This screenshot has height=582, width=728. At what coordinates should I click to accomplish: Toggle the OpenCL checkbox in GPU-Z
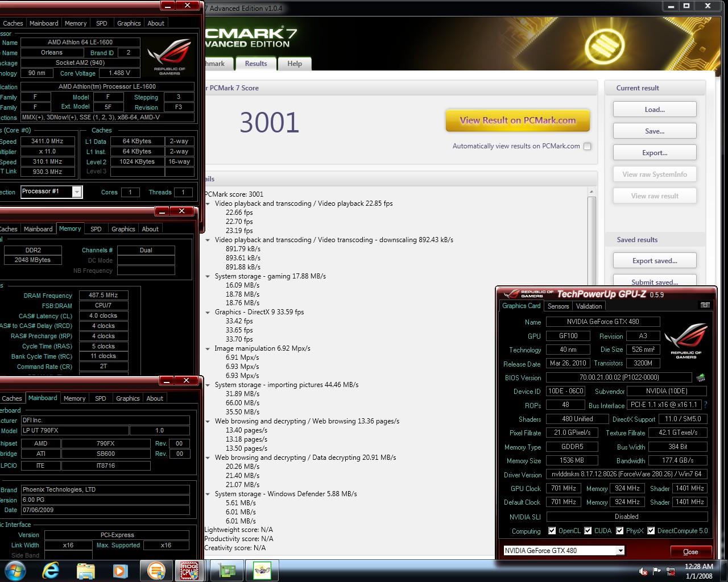point(552,531)
